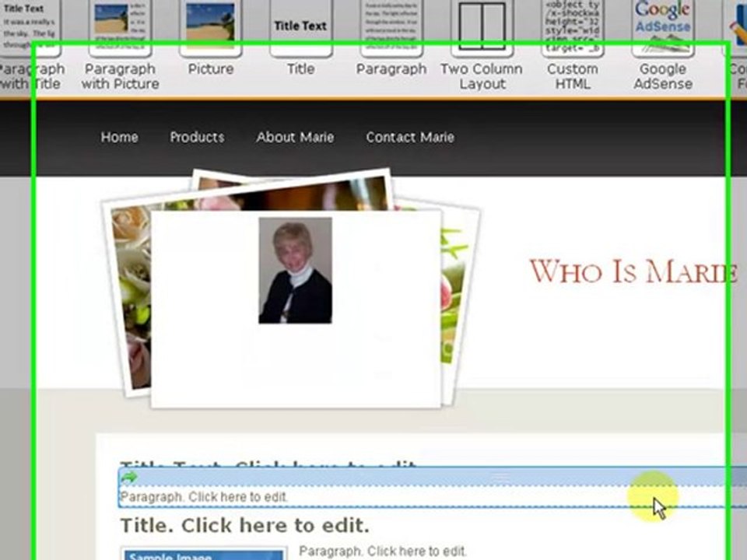Image resolution: width=747 pixels, height=560 pixels.
Task: Click the Sample Image placeholder
Action: [203, 553]
